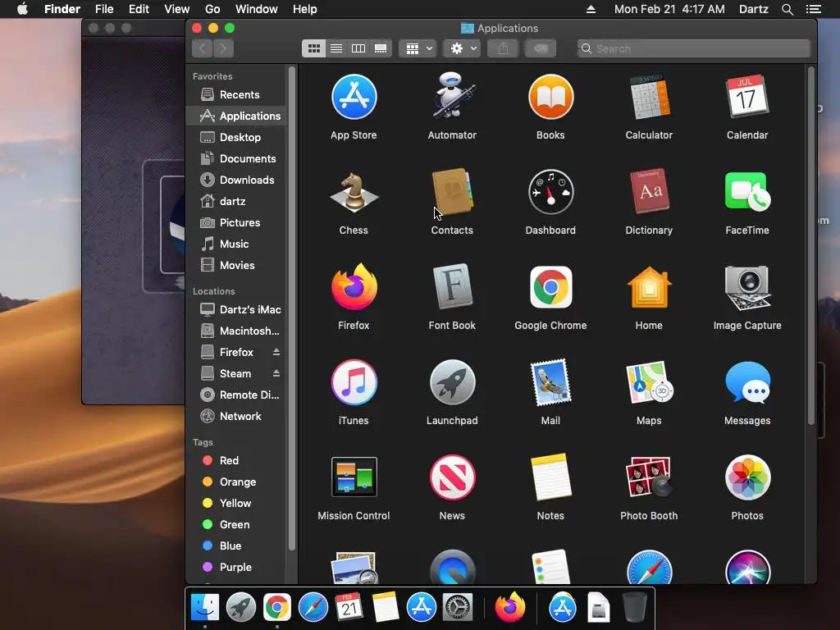Image resolution: width=840 pixels, height=630 pixels.
Task: Open the group-by arrangement dropdown
Action: pyautogui.click(x=418, y=48)
